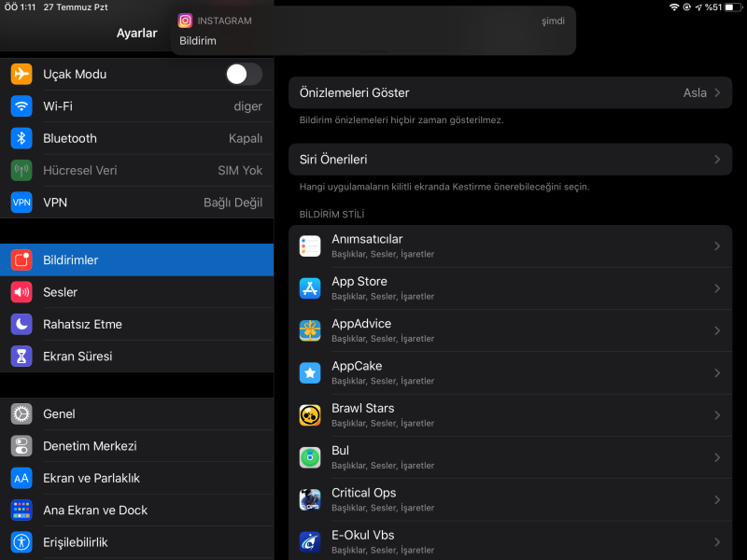This screenshot has width=747, height=560.
Task: Open Wi-Fi settings
Action: 136,106
